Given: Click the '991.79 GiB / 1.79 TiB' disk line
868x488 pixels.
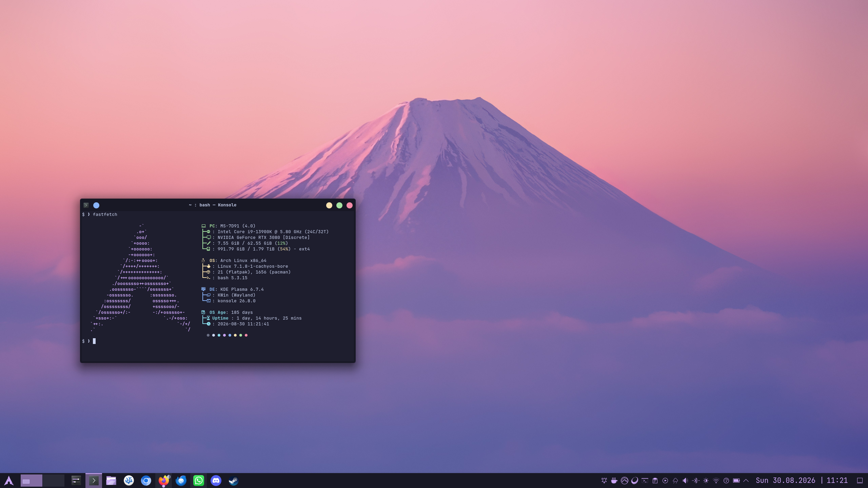Looking at the screenshot, I should (256, 249).
